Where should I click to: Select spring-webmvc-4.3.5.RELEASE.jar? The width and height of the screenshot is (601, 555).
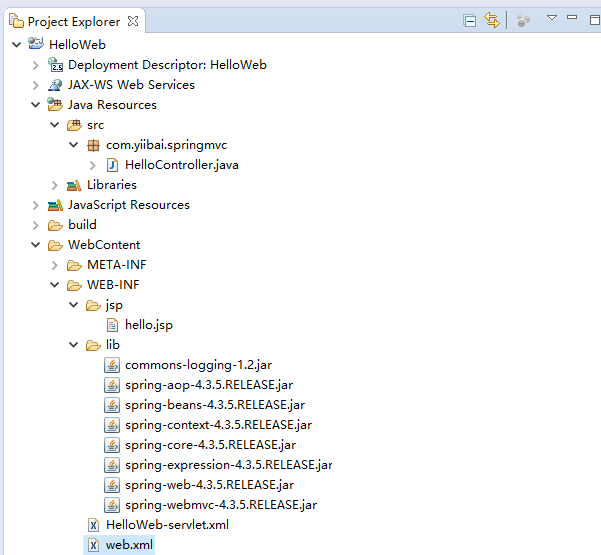click(x=220, y=505)
